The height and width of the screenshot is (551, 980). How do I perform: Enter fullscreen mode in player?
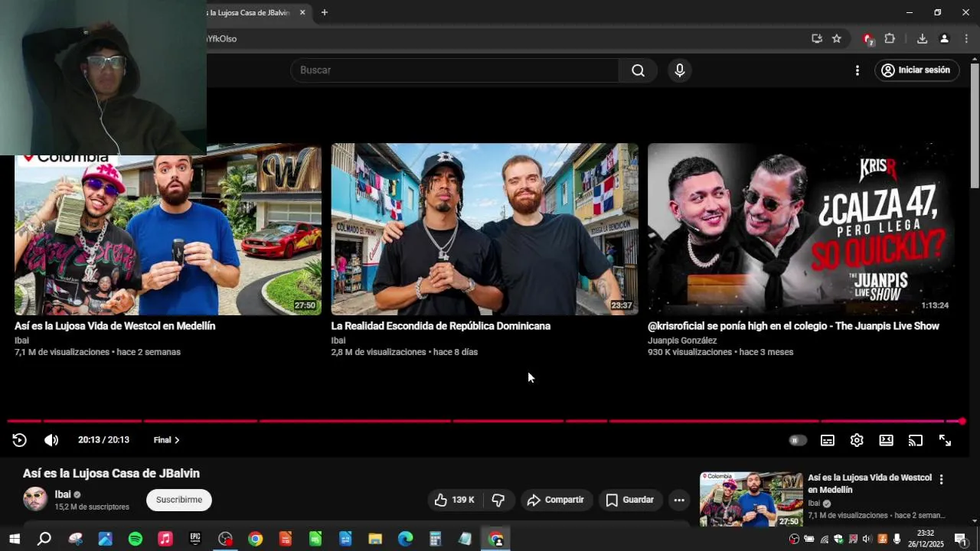pos(945,440)
